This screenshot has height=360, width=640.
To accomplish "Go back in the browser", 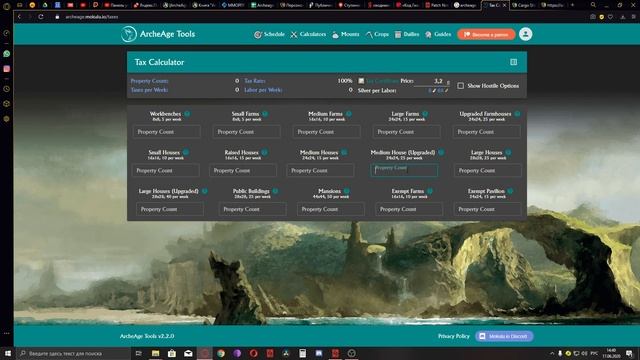I will [19, 17].
